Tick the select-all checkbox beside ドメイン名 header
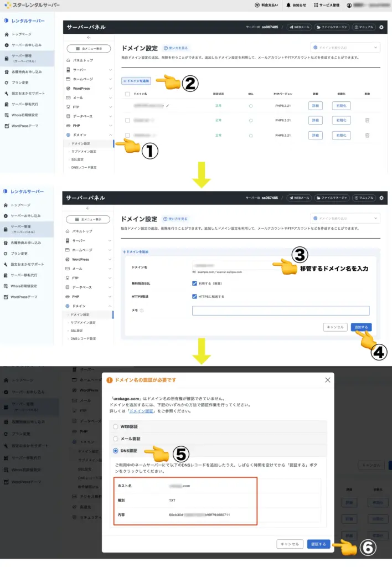 pyautogui.click(x=127, y=94)
